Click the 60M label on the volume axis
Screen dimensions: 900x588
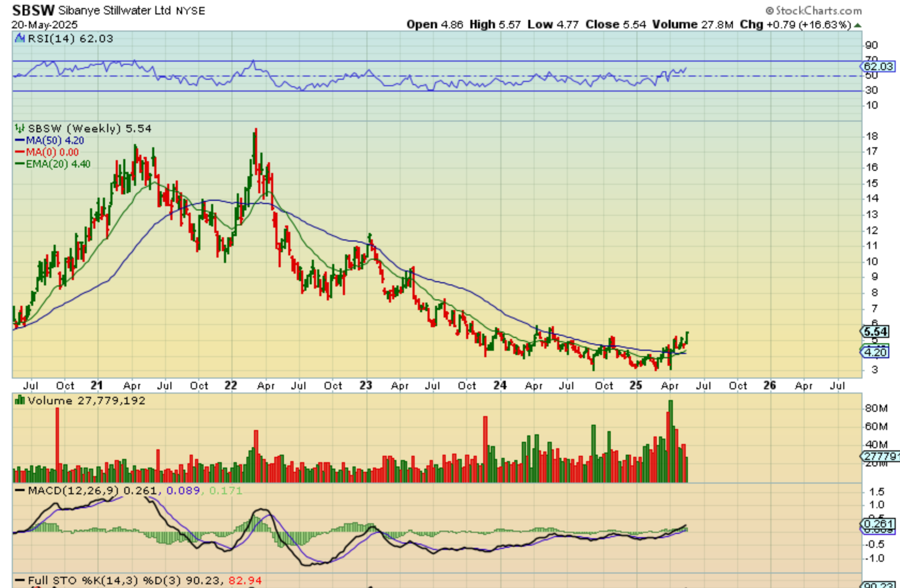click(876, 426)
